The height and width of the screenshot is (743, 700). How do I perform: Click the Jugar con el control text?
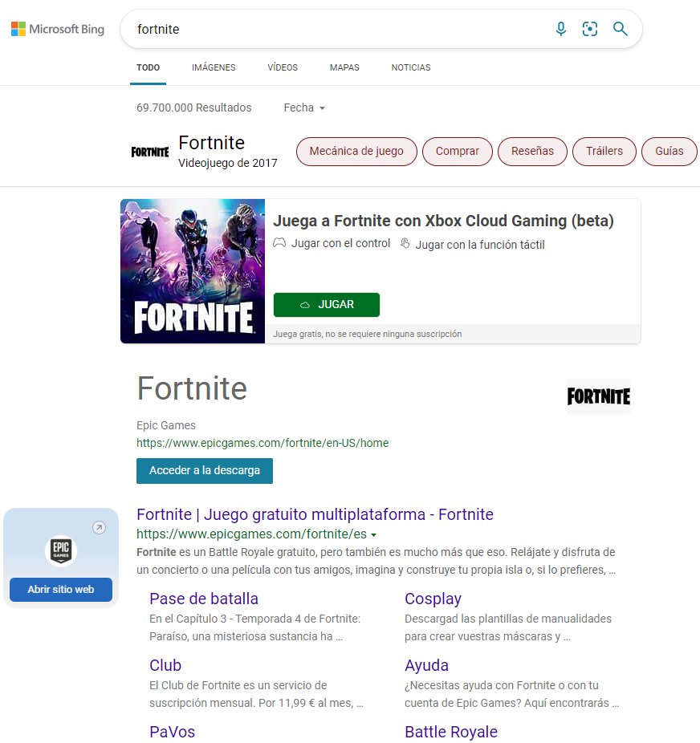[340, 243]
